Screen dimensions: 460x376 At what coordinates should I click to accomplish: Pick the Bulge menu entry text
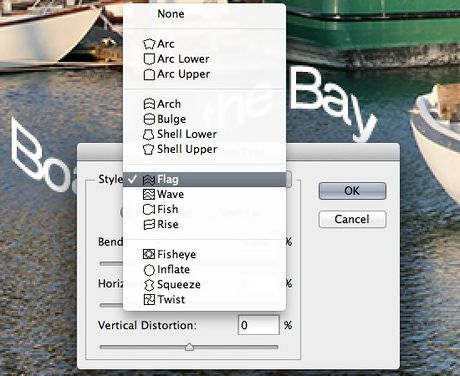[172, 119]
